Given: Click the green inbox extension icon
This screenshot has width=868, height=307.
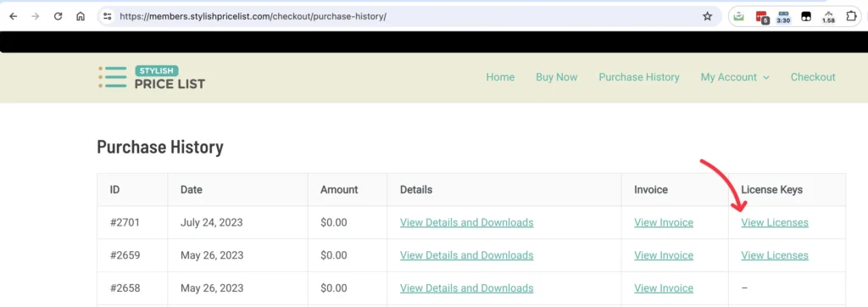Looking at the screenshot, I should point(738,17).
